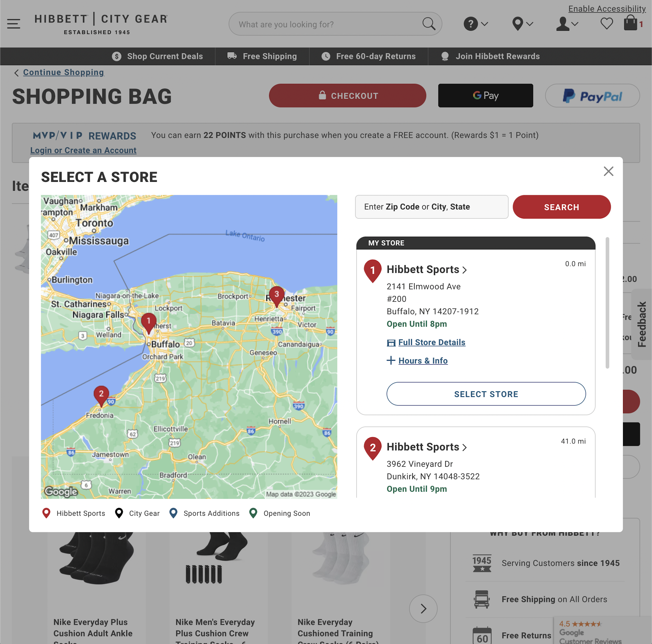Expand the store locator pin dropdown

click(522, 24)
